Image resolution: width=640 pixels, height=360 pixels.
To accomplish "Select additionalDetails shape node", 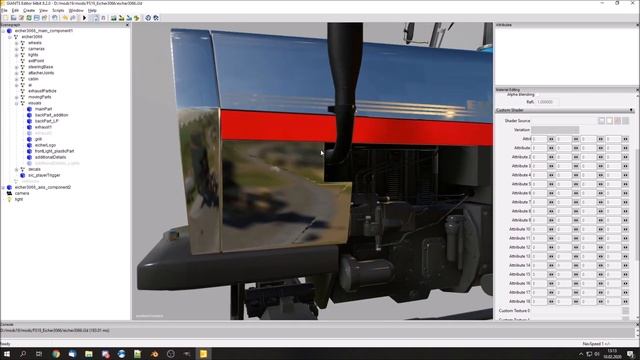I will (x=50, y=157).
